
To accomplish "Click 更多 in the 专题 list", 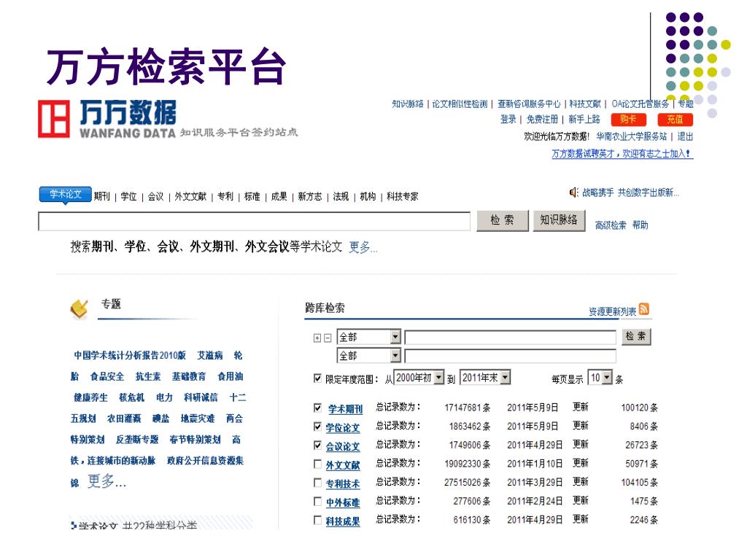I will click(x=107, y=481).
